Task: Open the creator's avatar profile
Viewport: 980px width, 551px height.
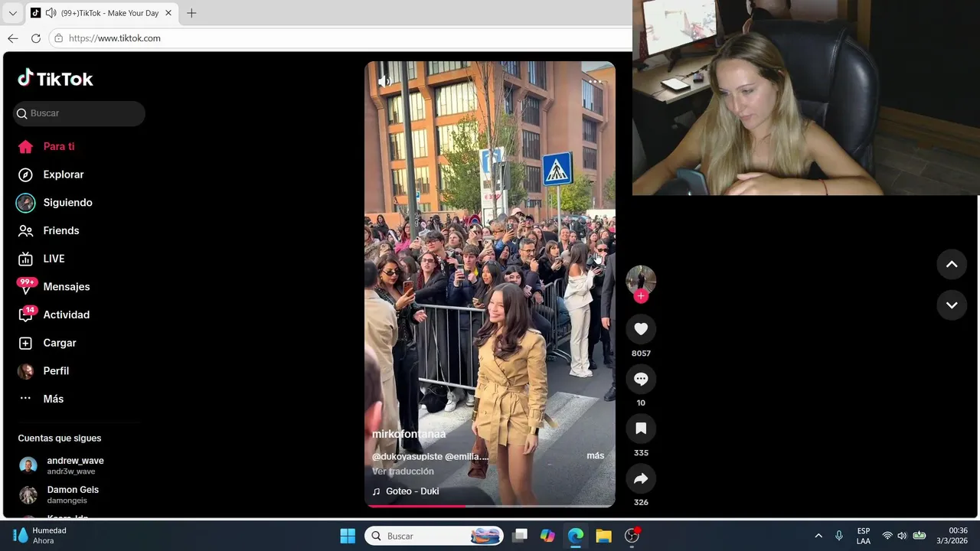Action: (641, 279)
